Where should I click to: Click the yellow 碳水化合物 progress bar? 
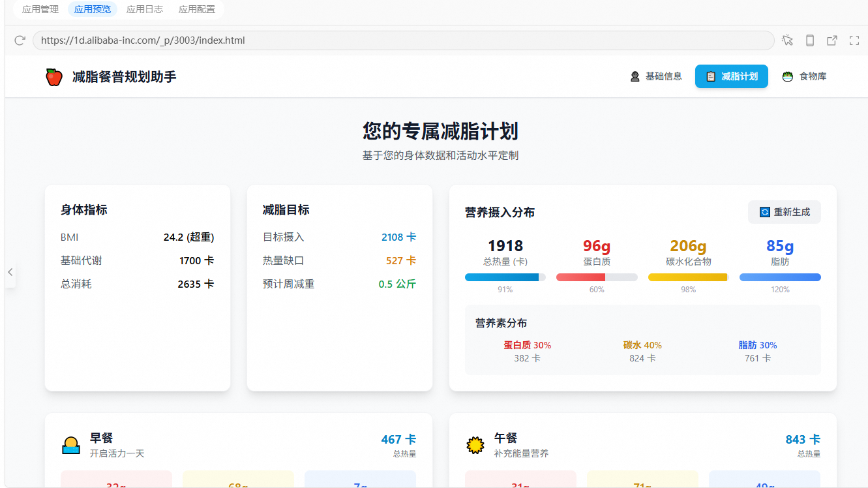pos(689,277)
